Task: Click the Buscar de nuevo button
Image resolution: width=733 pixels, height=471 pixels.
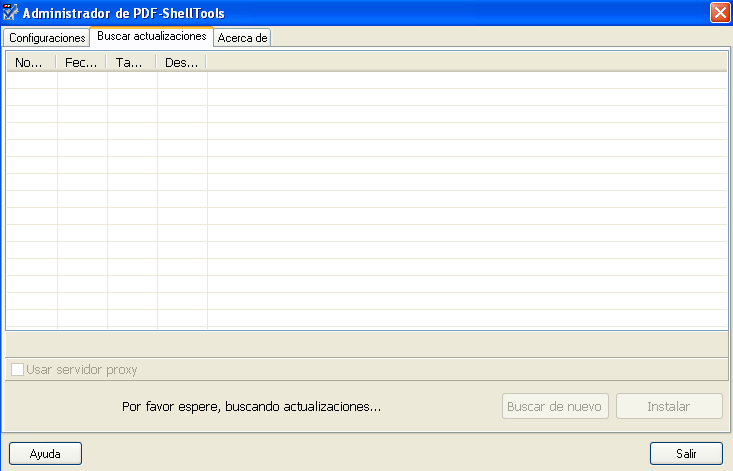Action: (555, 407)
